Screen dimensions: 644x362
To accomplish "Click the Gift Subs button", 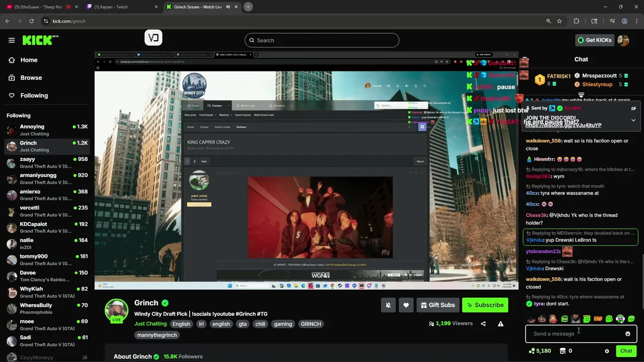I will point(438,305).
